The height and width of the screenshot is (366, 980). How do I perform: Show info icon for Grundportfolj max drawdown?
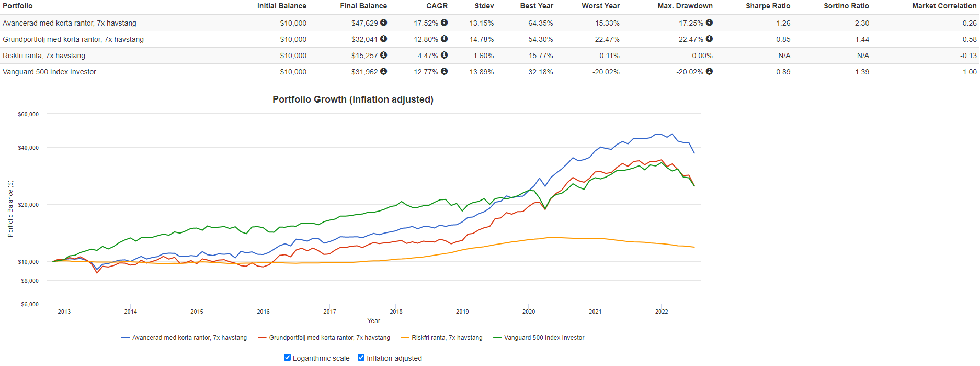709,39
